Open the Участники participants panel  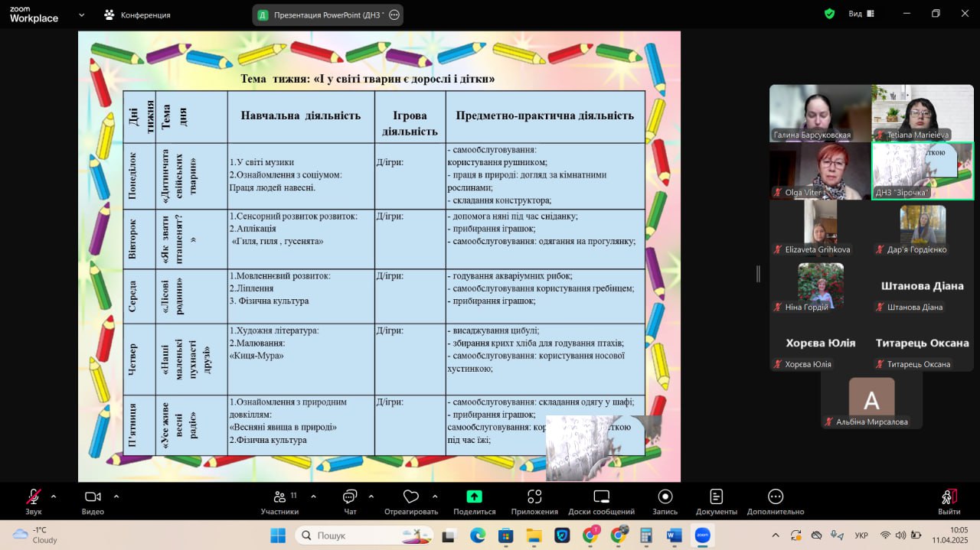(280, 500)
